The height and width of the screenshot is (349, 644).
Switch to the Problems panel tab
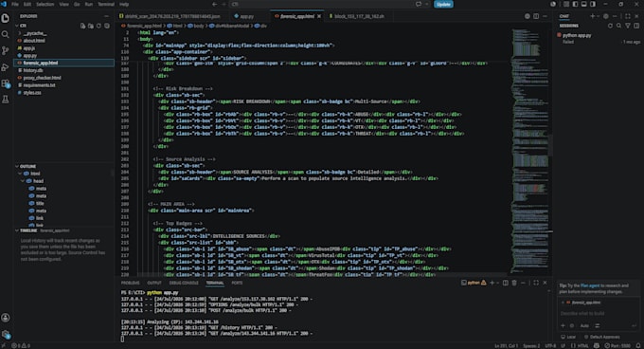pos(130,283)
